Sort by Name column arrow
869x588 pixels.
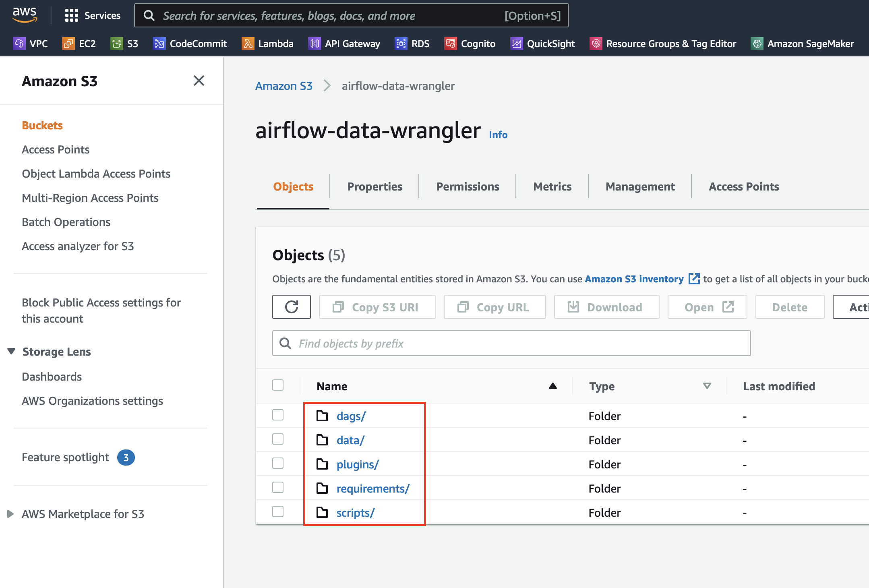click(x=553, y=386)
